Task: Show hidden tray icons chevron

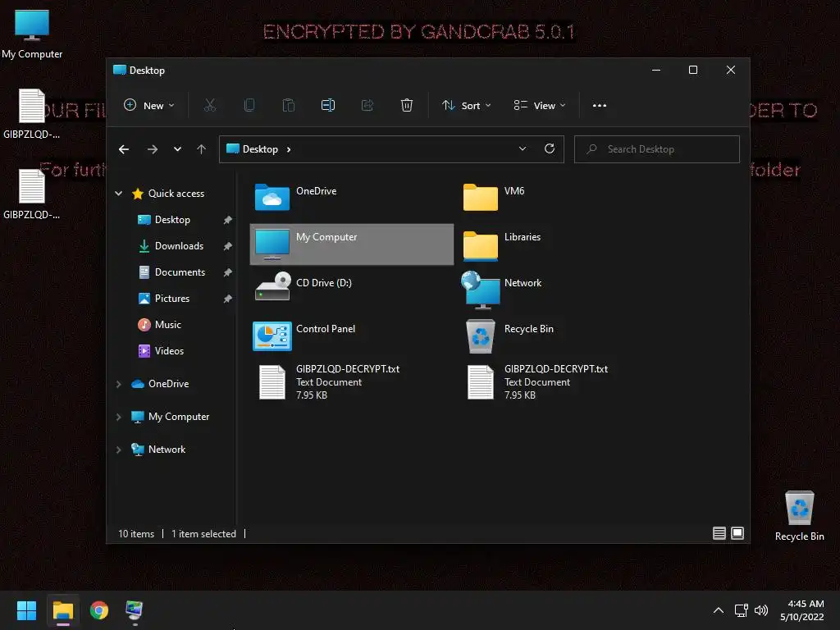Action: coord(719,610)
